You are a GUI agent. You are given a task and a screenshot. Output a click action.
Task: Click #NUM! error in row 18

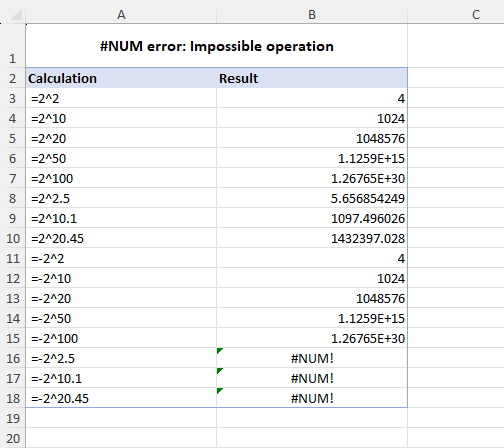pyautogui.click(x=312, y=398)
